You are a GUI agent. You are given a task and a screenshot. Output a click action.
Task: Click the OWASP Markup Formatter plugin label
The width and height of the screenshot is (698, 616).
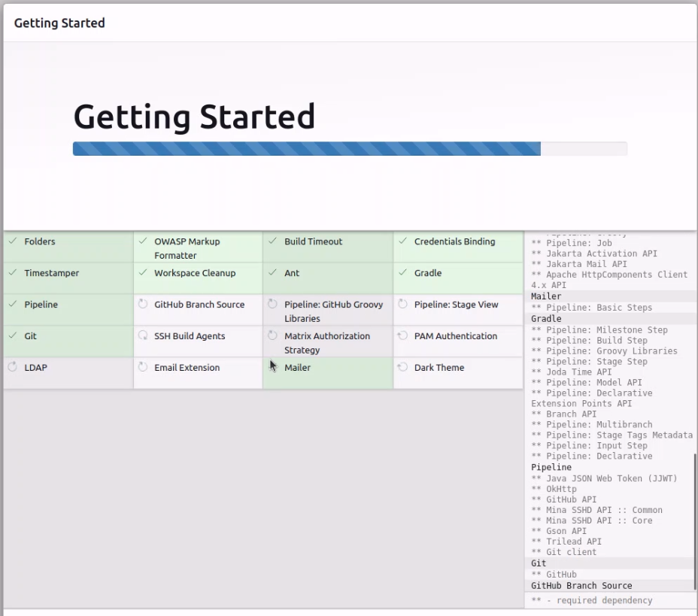pyautogui.click(x=187, y=248)
